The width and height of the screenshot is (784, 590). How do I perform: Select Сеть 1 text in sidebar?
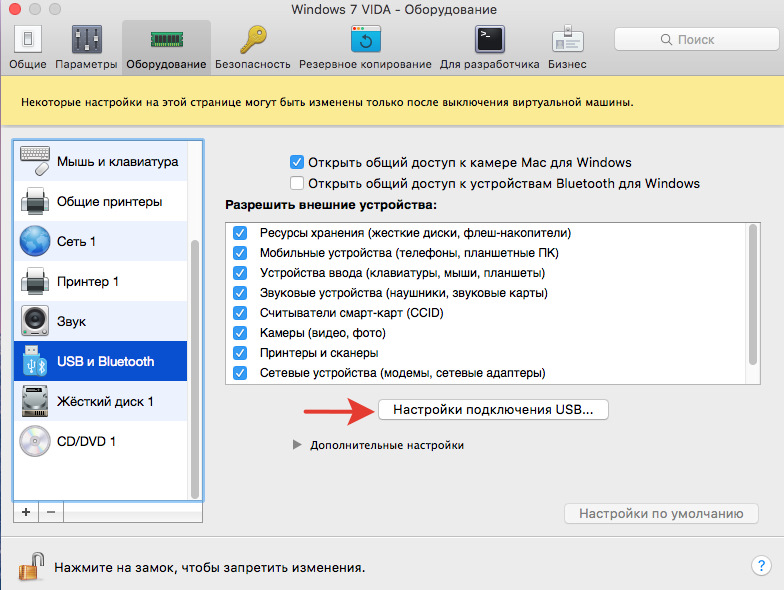(76, 242)
